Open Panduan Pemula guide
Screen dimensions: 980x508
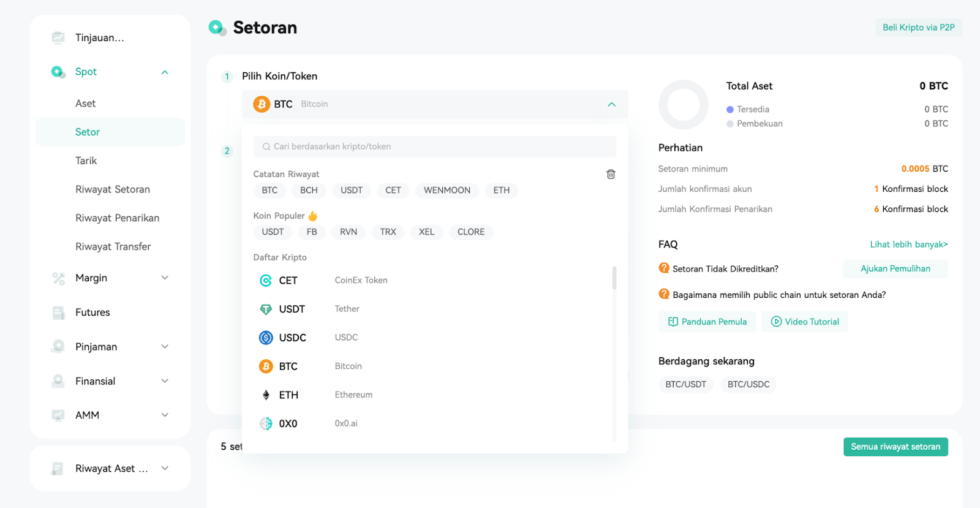[707, 322]
